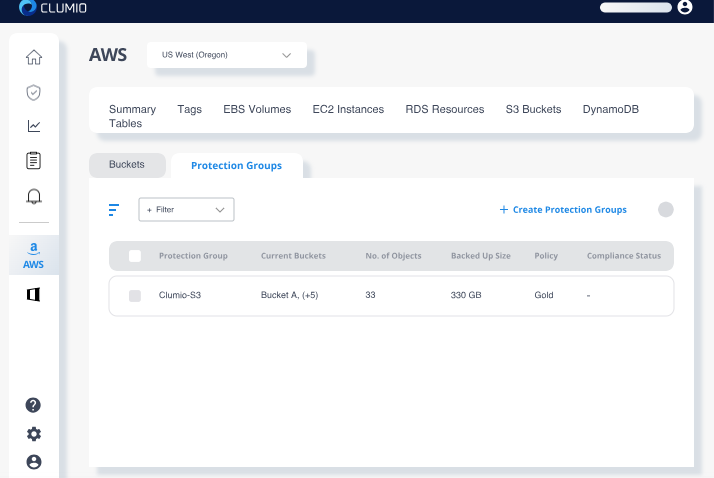Tick the select-all checkbox in table header
The image size is (714, 478).
[135, 256]
